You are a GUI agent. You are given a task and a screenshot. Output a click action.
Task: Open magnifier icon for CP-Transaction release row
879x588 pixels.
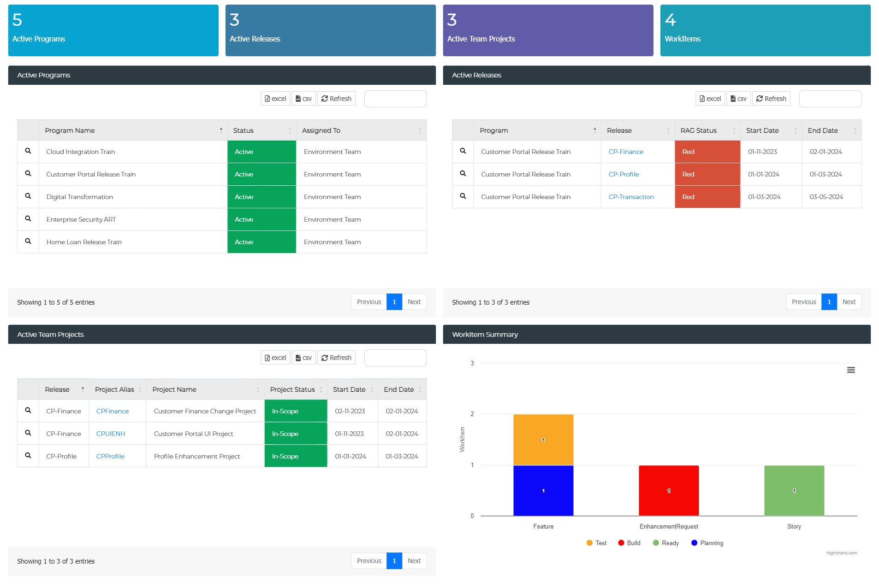[463, 196]
